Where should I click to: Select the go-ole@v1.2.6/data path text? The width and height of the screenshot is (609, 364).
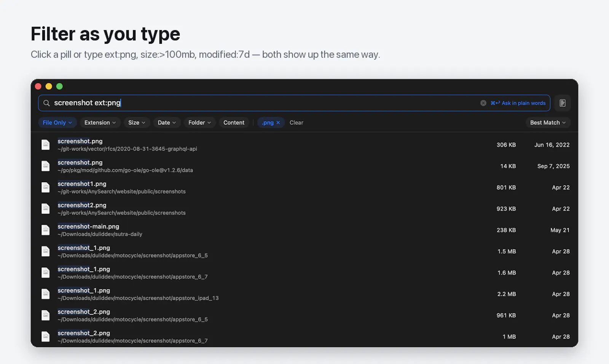[125, 170]
